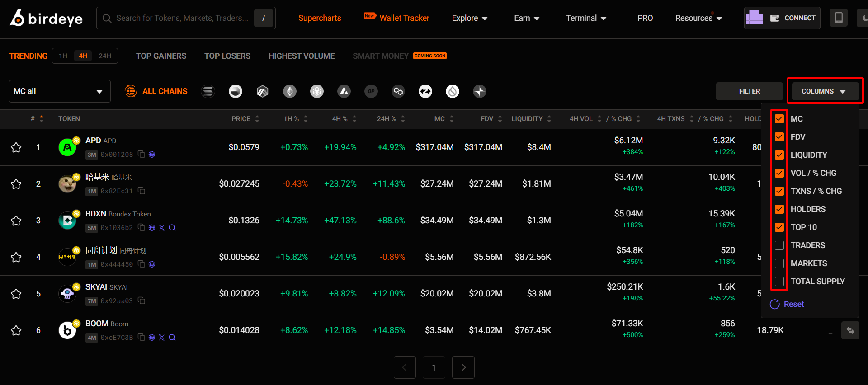This screenshot has width=868, height=385.
Task: Click the CONNECT wallet button
Action: coord(792,18)
